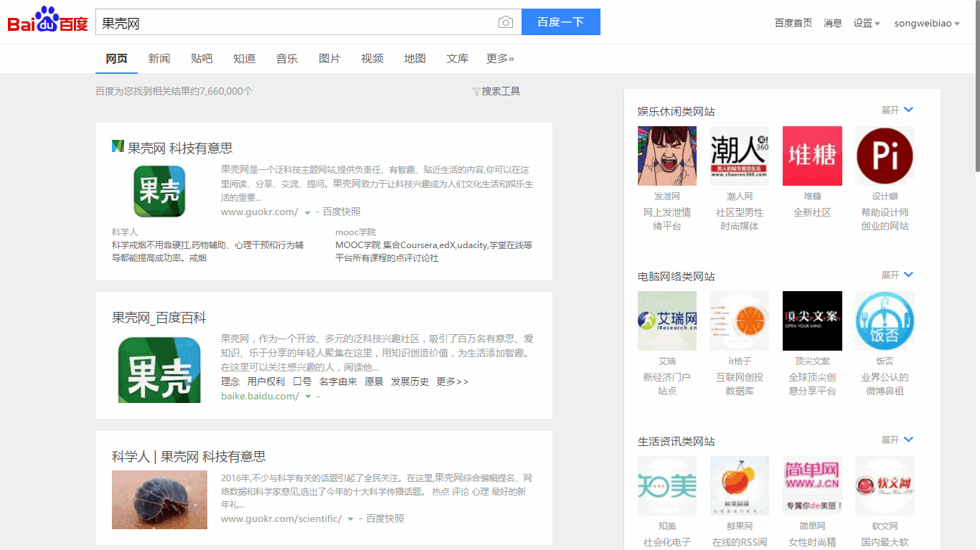Open 用户权利 Baike section link
Image resolution: width=980 pixels, height=550 pixels.
(266, 381)
